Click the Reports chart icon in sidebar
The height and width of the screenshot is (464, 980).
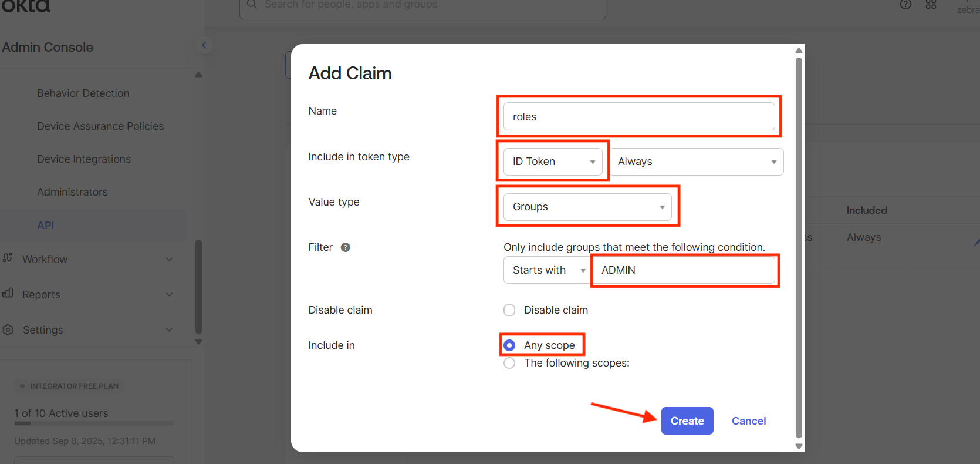pos(8,294)
